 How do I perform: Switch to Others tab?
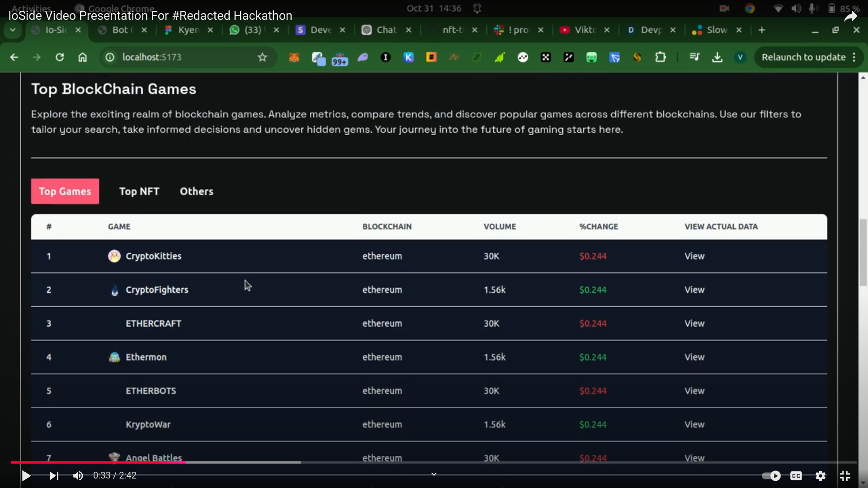[x=196, y=192]
